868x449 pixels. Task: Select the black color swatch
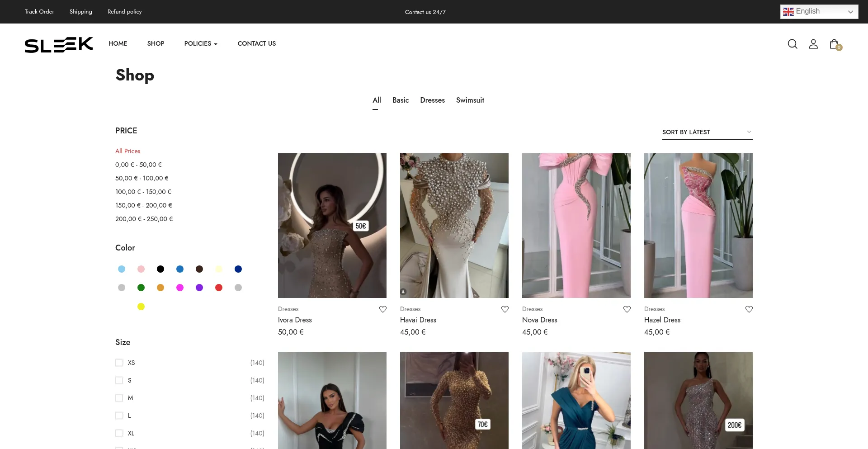pyautogui.click(x=160, y=269)
